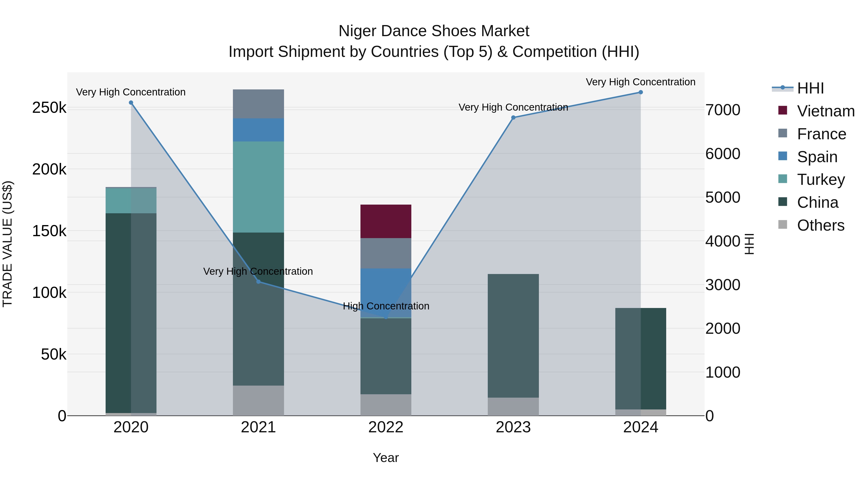Screen dimensions: 868x488
Task: Click 'Very High Concentration' label above 2020
Action: pos(131,92)
